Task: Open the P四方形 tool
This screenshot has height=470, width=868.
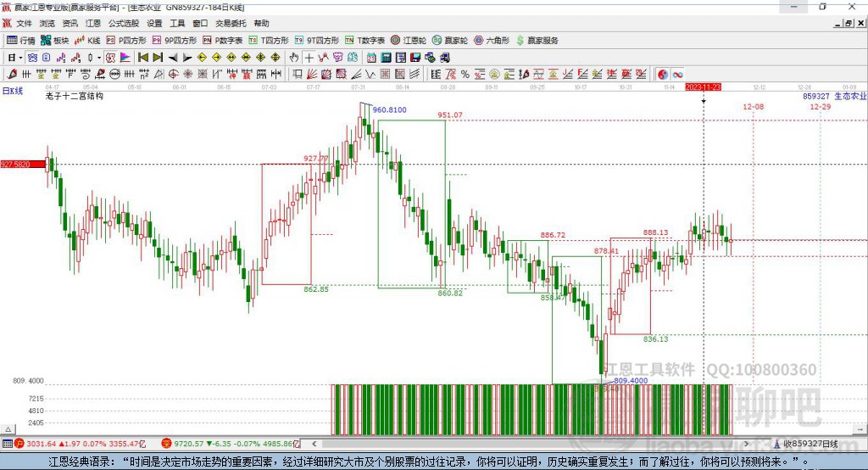Action: click(x=126, y=41)
